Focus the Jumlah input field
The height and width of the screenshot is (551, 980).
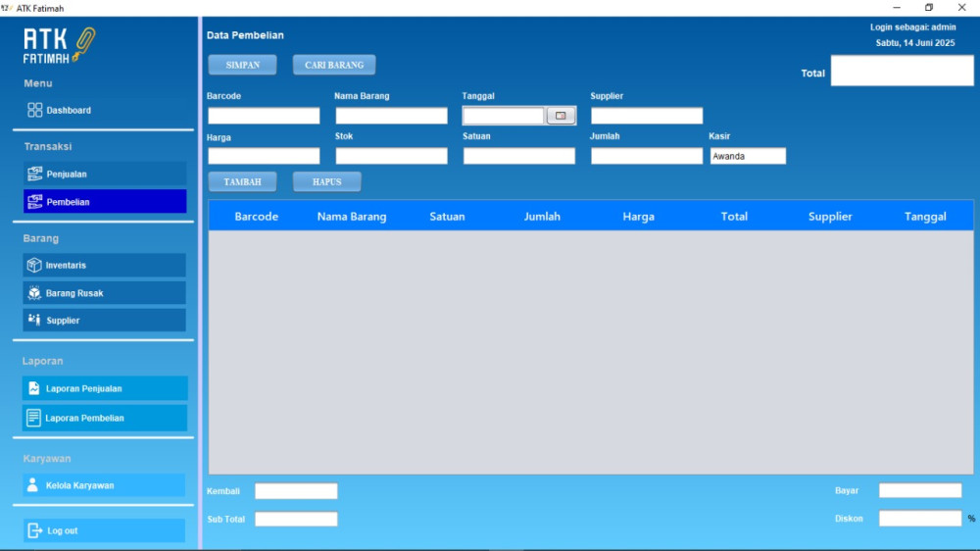pos(647,156)
